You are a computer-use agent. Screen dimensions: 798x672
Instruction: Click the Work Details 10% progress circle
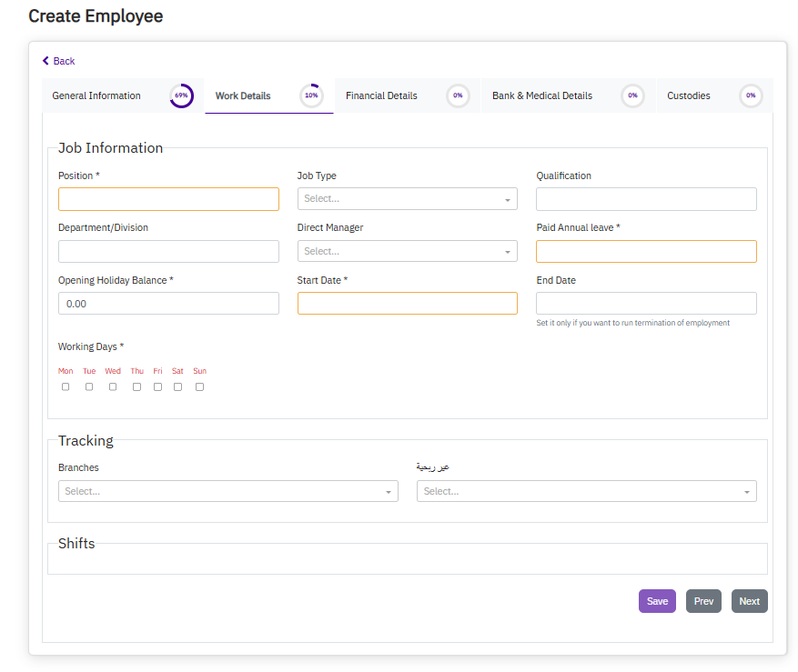click(311, 95)
